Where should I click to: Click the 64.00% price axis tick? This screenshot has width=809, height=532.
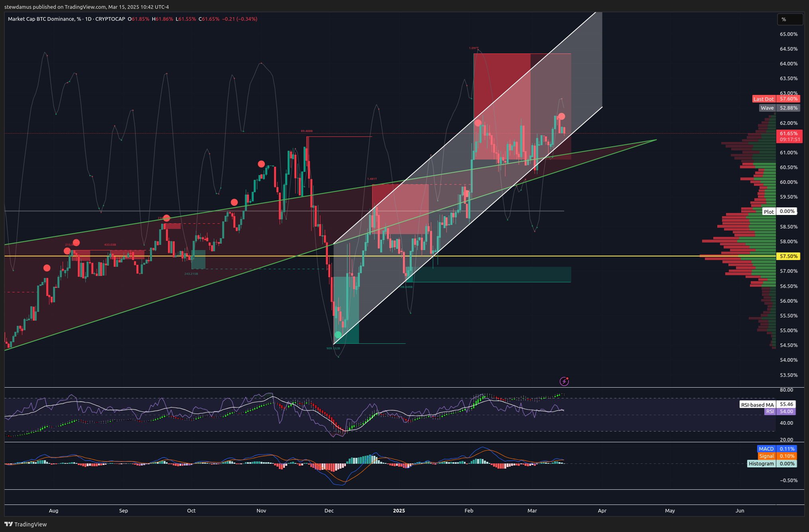(x=789, y=63)
